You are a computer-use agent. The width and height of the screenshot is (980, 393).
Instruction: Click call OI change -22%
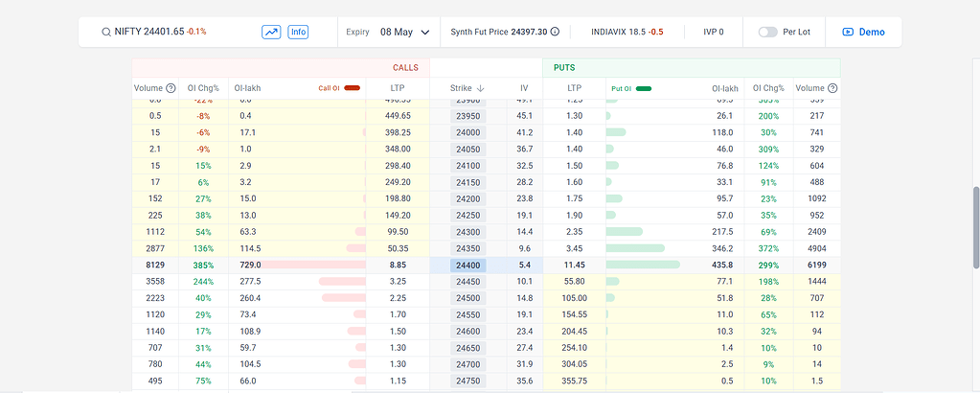click(203, 100)
